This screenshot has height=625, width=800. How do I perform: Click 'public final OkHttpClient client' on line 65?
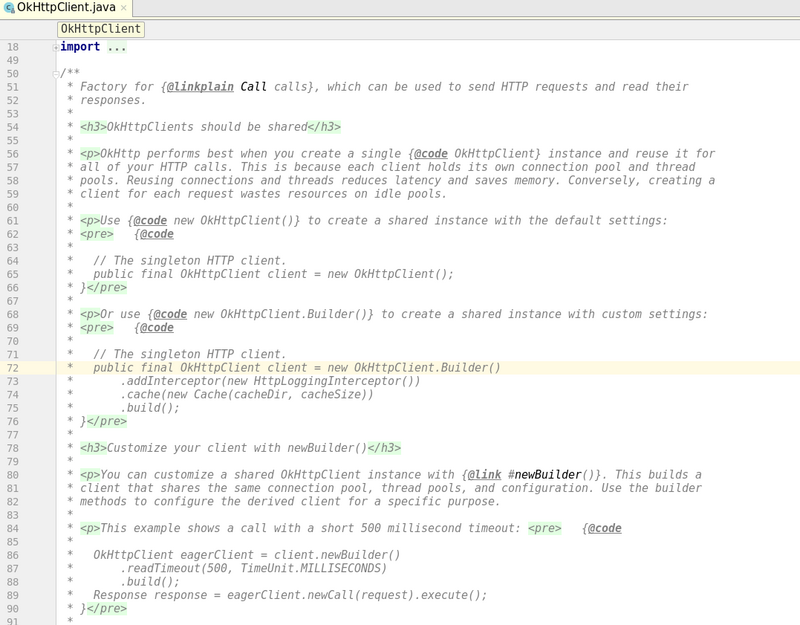coord(200,274)
